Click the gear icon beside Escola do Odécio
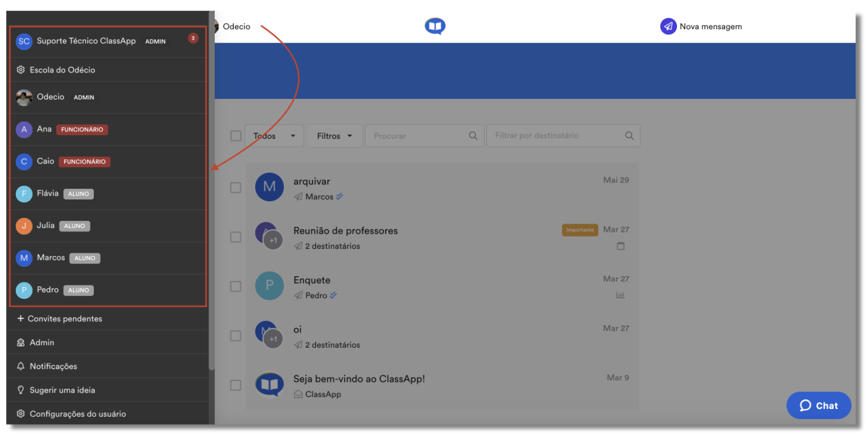Screen dimensions: 868x437 pos(21,70)
